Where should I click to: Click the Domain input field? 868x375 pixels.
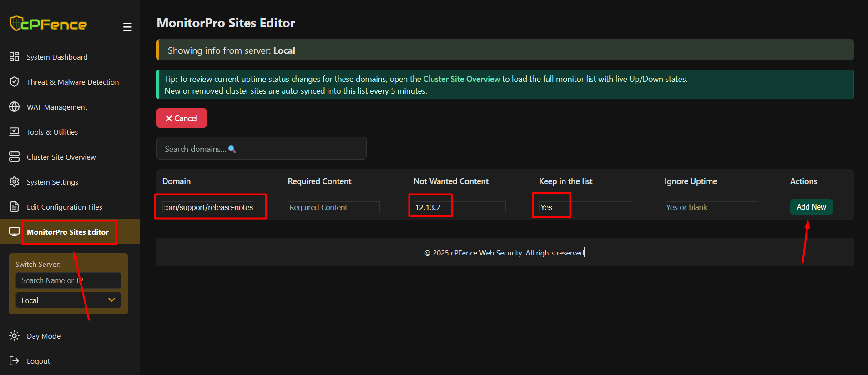coord(208,207)
